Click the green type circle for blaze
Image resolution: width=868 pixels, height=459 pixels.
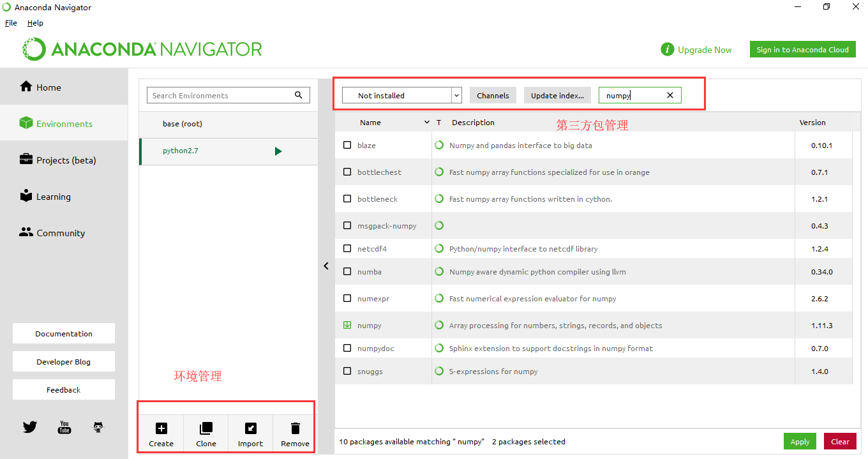tap(439, 145)
